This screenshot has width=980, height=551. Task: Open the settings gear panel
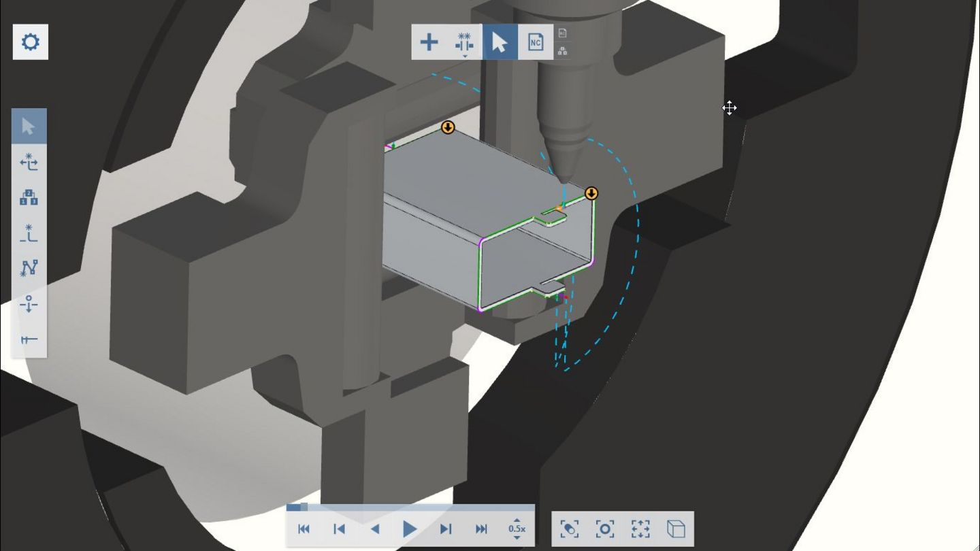tap(30, 41)
